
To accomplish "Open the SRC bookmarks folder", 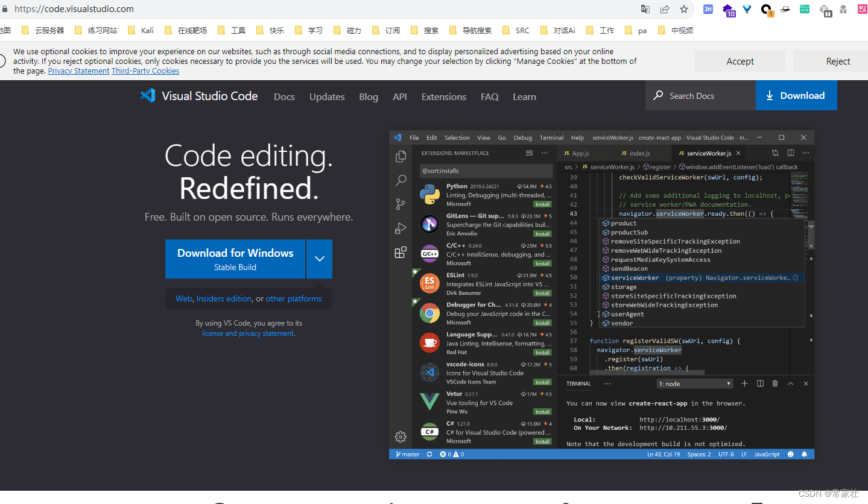I will 515,30.
